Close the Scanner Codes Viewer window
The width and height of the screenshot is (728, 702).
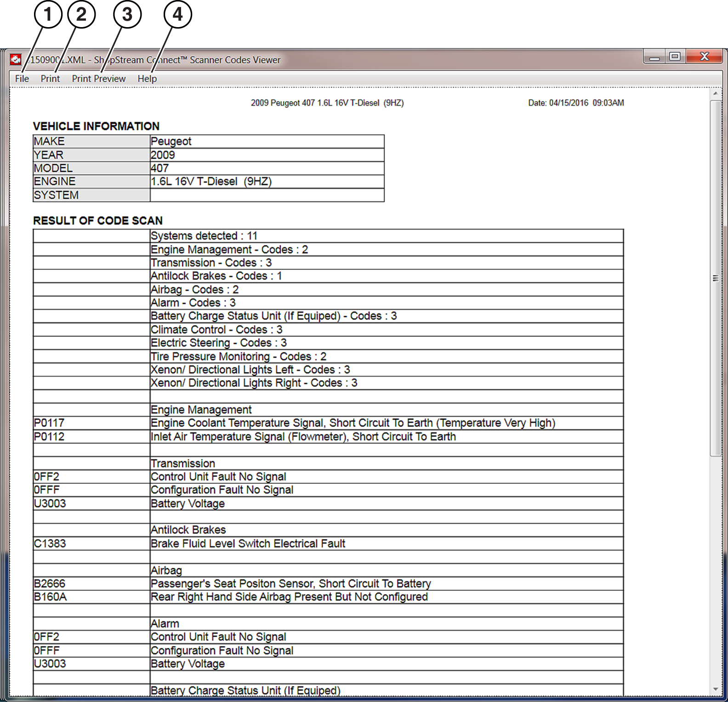tap(704, 57)
